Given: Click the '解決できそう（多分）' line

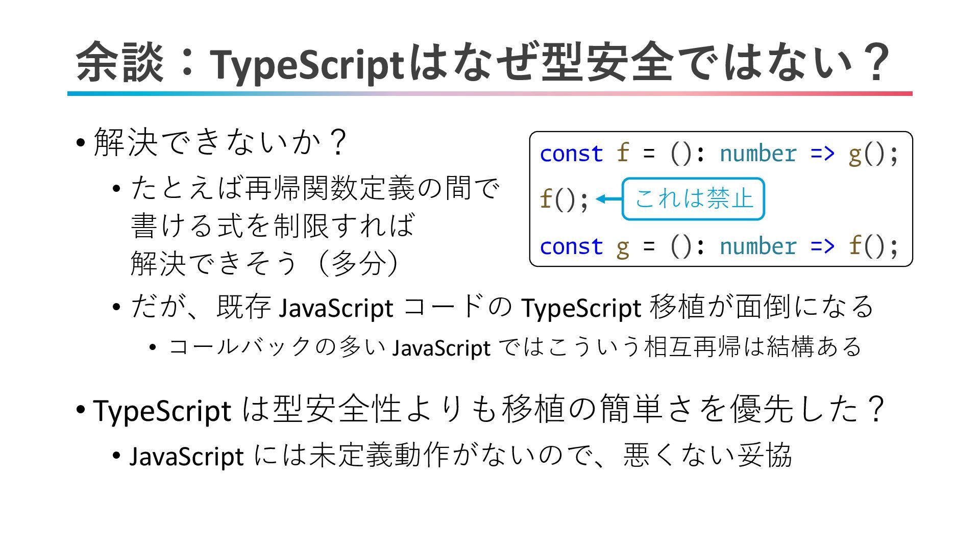Looking at the screenshot, I should point(265,263).
